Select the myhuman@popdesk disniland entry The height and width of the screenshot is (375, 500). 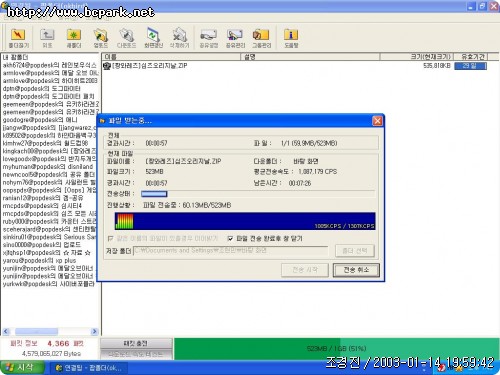(48, 167)
